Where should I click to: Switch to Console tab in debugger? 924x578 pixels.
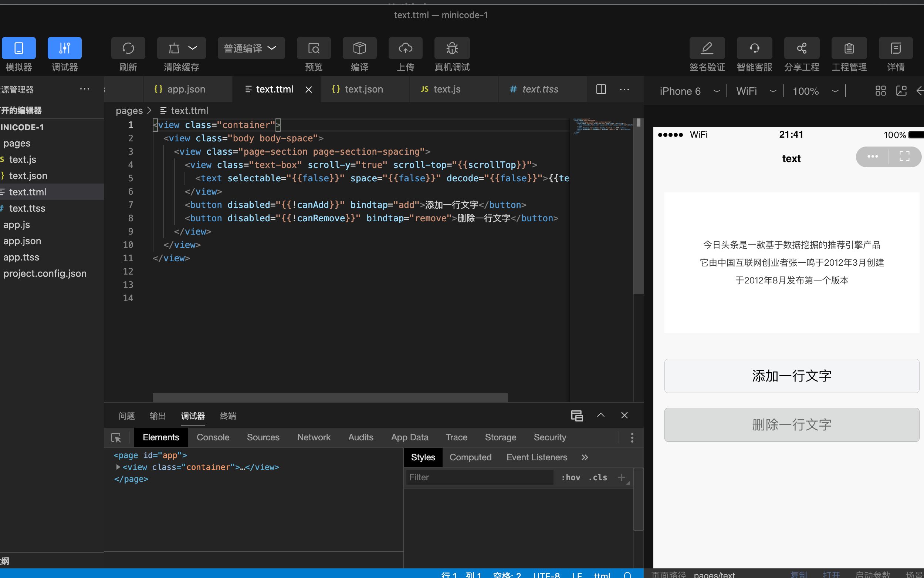click(x=213, y=437)
